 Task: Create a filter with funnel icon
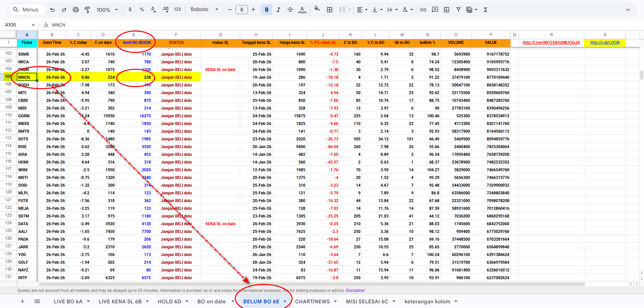click(458, 10)
